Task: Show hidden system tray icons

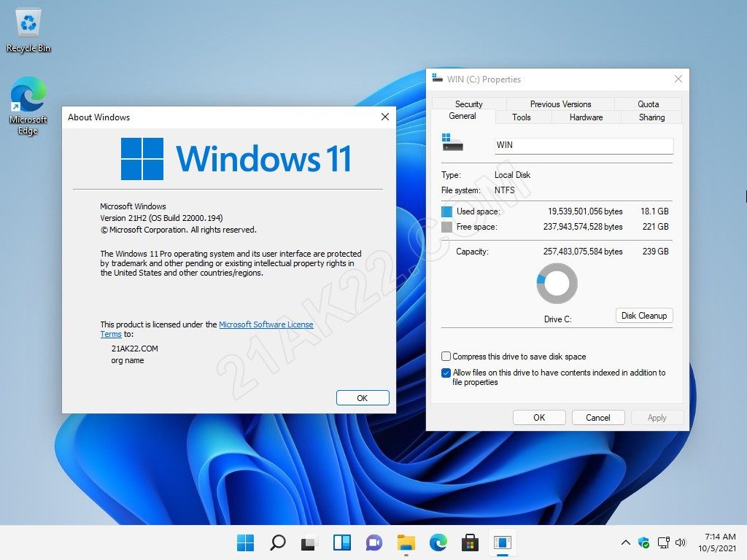Action: click(x=626, y=542)
